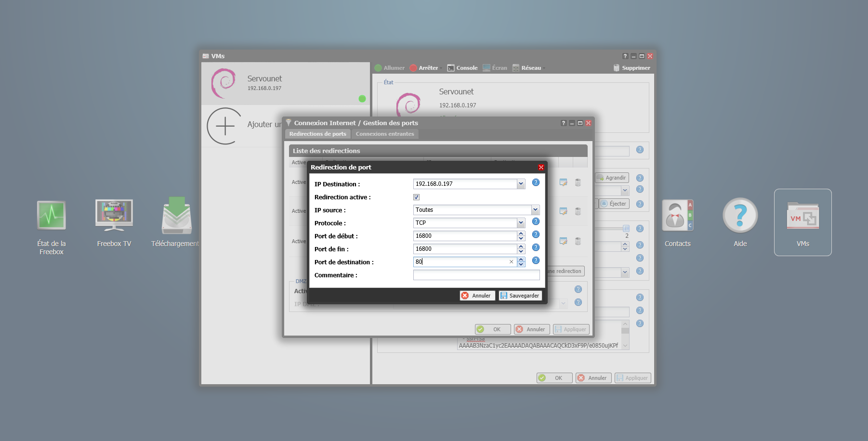Click the Agrandir button in VMs window

612,178
